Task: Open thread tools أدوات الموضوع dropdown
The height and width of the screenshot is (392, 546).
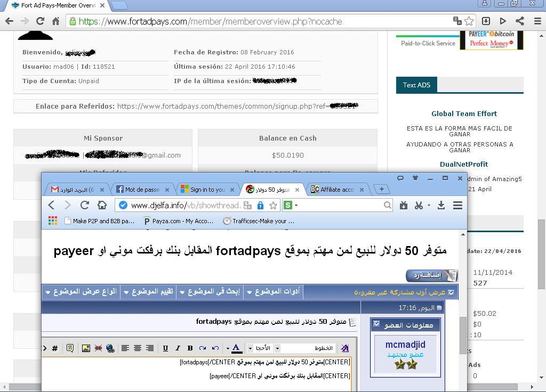Action: pos(274,291)
